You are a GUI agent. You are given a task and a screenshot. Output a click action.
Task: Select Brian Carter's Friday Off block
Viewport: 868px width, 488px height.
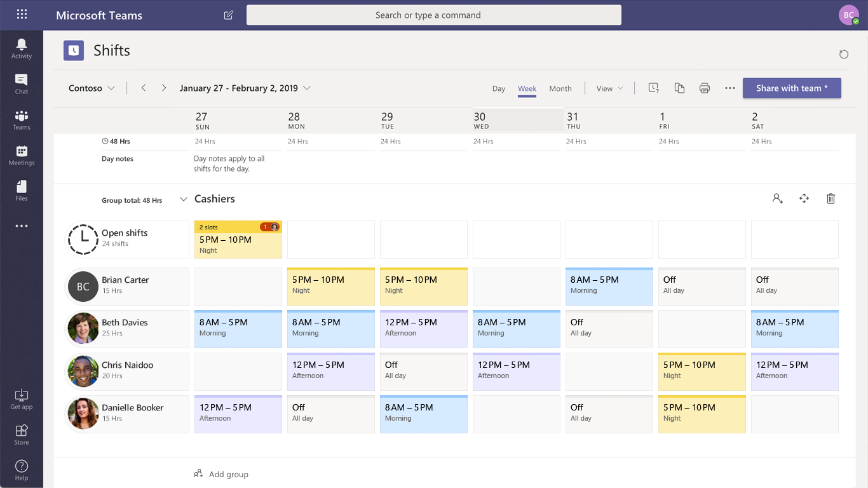pyautogui.click(x=702, y=287)
